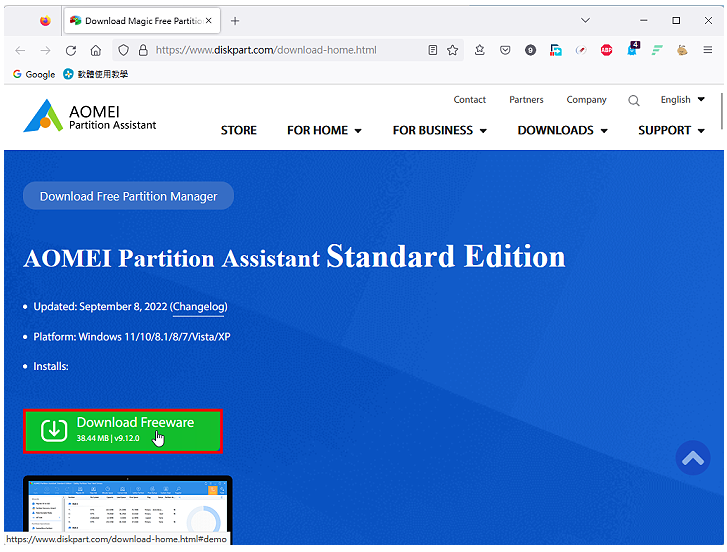Viewport: 727px width, 552px height.
Task: Open the Firefox hamburger menu
Action: point(708,50)
